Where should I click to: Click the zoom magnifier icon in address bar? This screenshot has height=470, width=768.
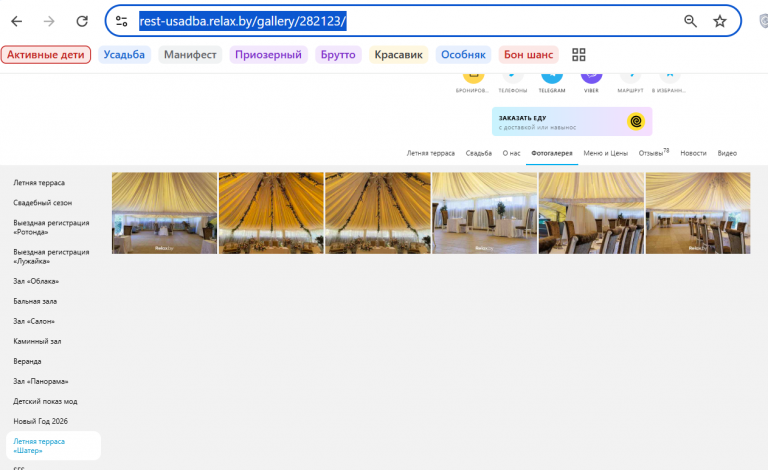tap(691, 21)
